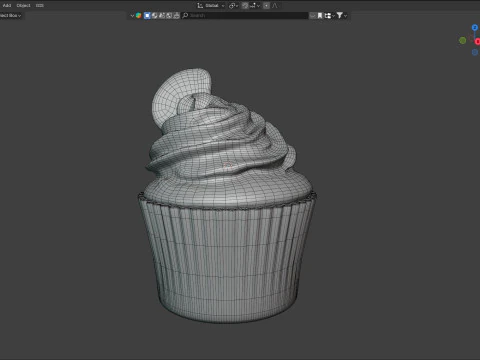Screen dimensions: 480x360
Task: Click the multicolored sphere icon beside the chevron
Action: 138,15
